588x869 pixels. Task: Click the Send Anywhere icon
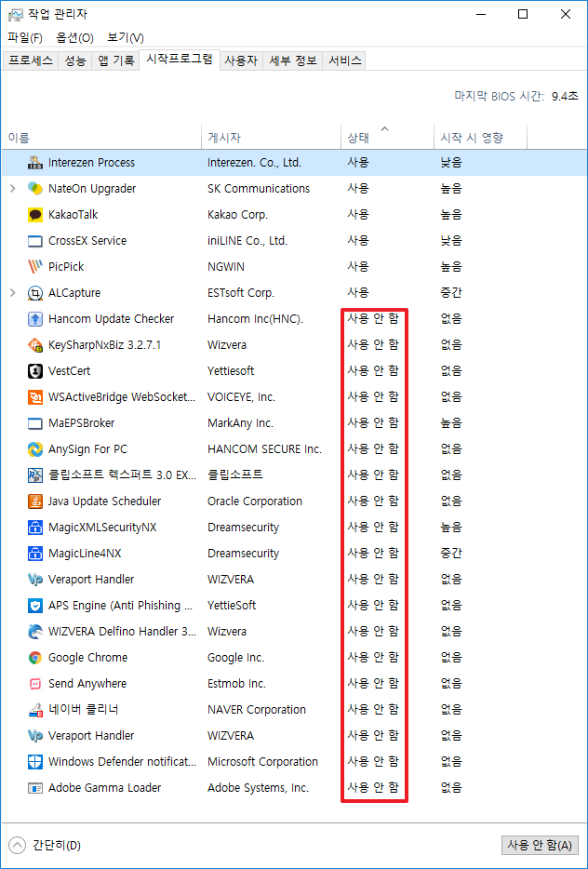point(35,684)
